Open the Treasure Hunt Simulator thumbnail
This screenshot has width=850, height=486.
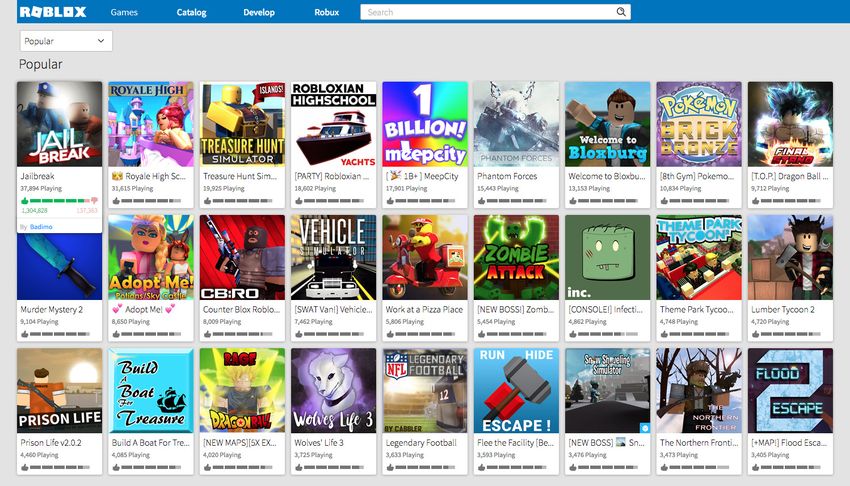[x=242, y=124]
